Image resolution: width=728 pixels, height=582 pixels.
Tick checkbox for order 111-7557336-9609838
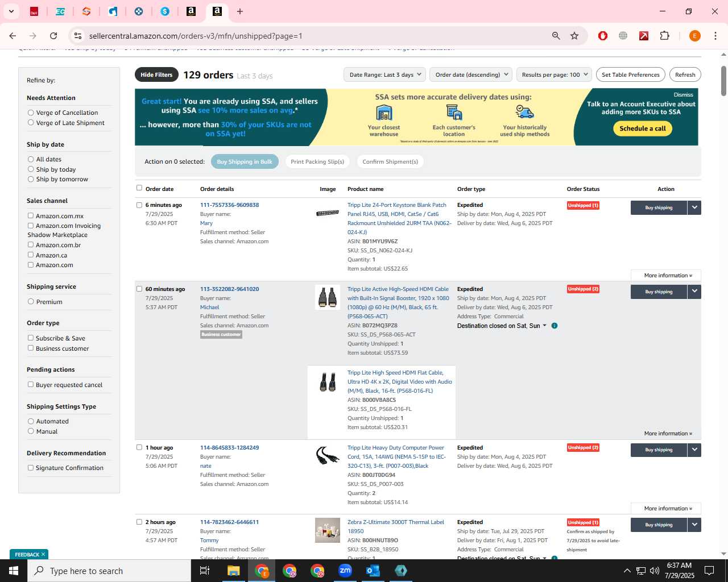139,205
